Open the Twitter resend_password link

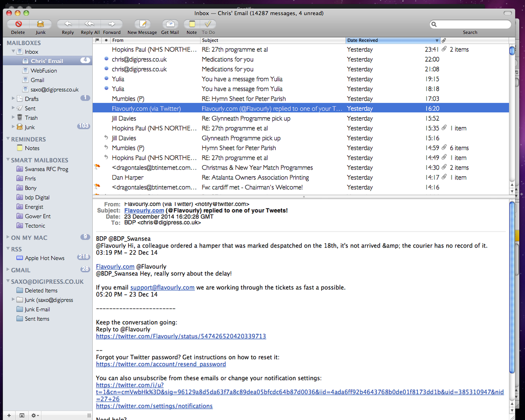(161, 364)
